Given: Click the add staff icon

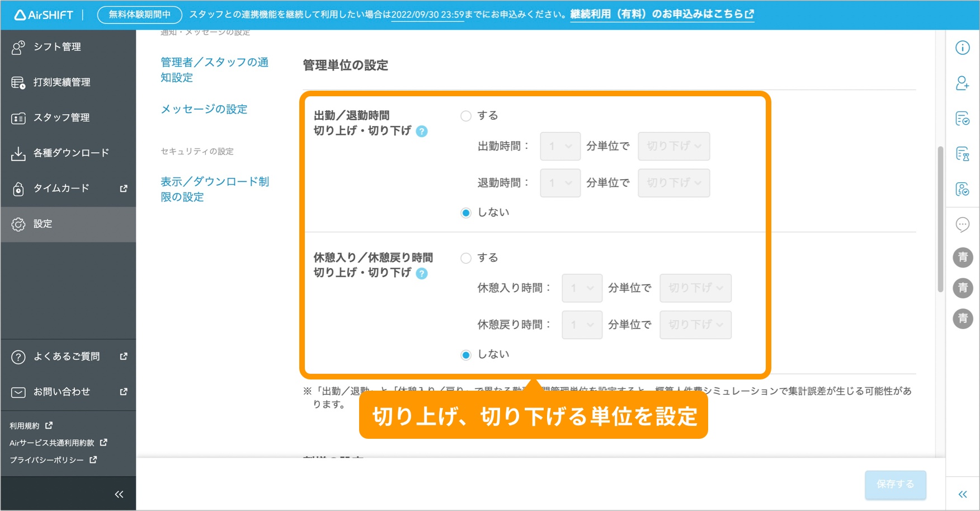Looking at the screenshot, I should (962, 83).
